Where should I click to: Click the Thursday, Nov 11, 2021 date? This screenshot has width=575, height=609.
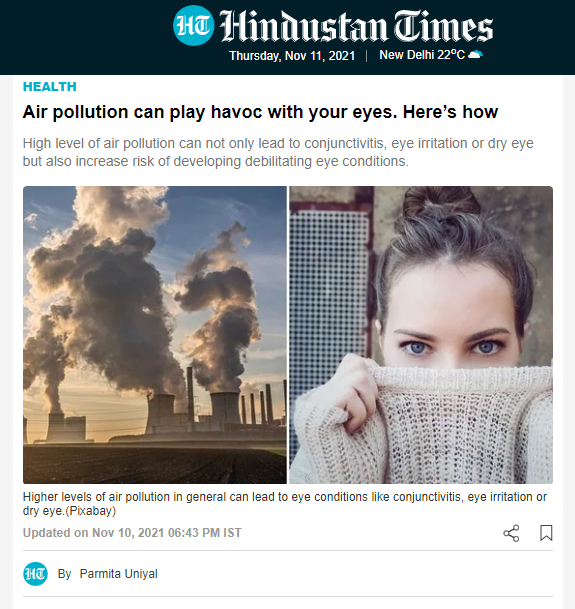coord(292,56)
